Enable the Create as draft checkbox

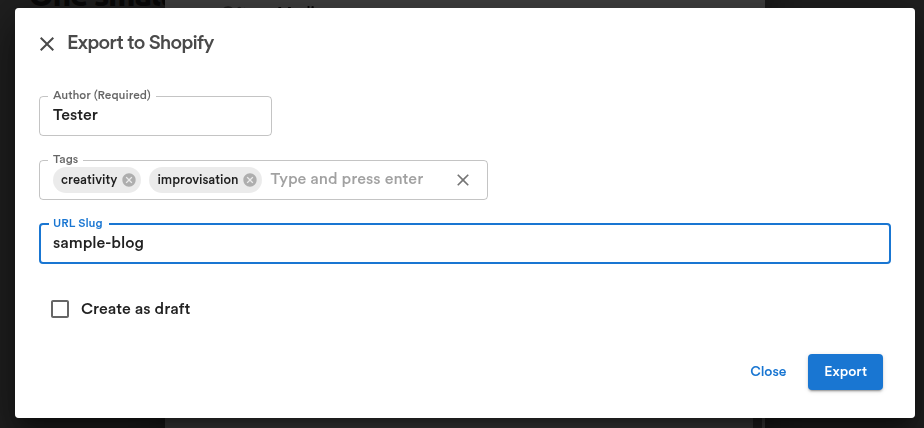click(x=60, y=309)
